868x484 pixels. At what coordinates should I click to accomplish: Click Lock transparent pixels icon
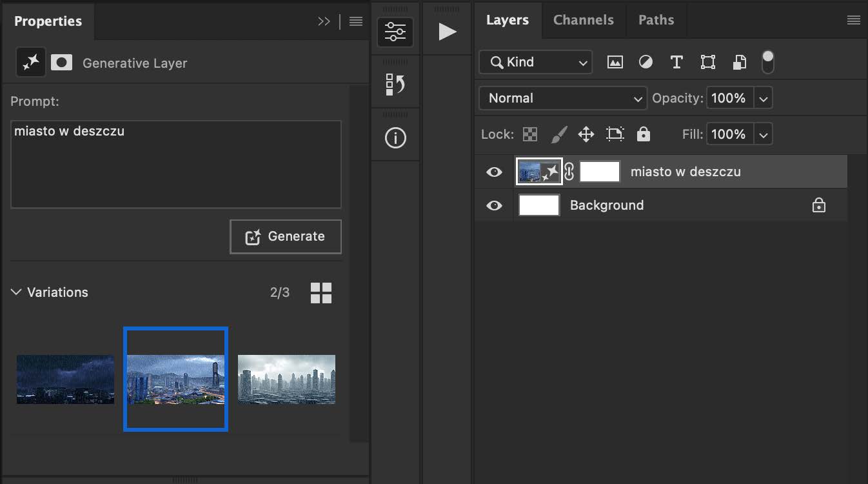click(529, 134)
